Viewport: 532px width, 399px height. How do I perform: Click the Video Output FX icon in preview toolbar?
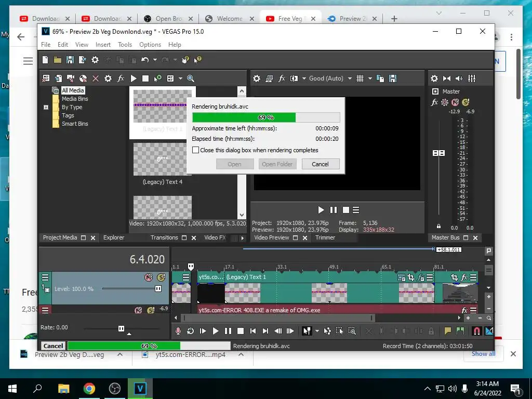[x=282, y=79]
